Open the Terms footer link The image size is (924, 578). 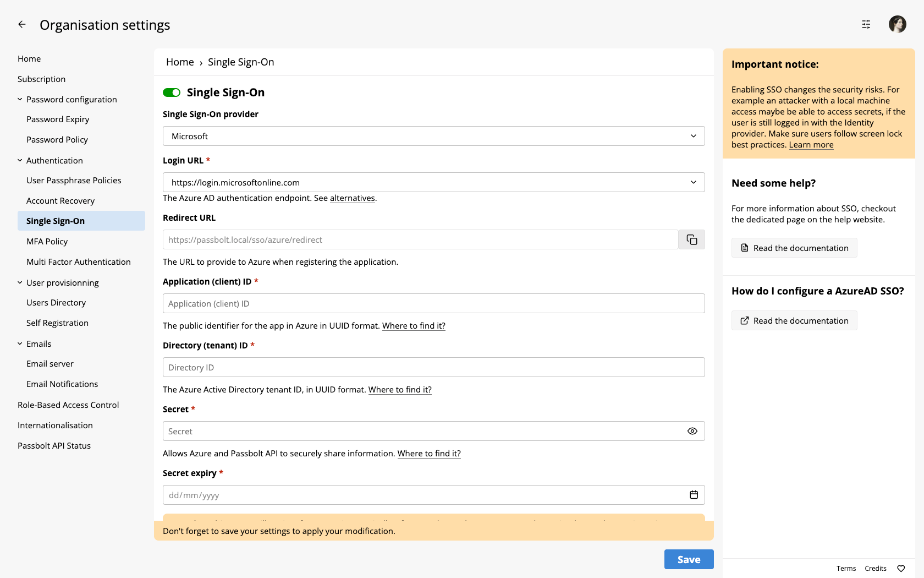pos(846,569)
